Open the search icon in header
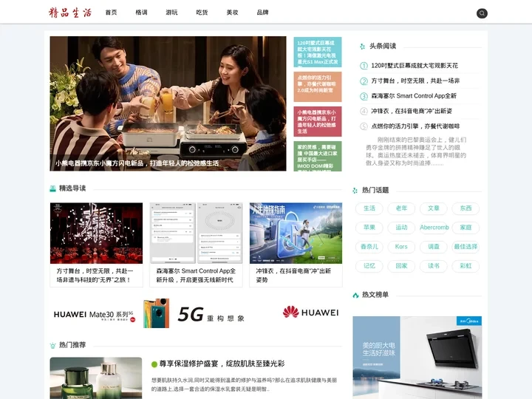Screen dimensions: 532x399 482,13
